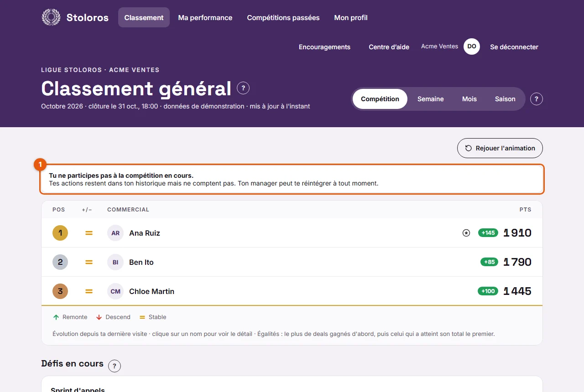Open Ben Ito's ranking details
Viewport: 584px width, 392px height.
(x=292, y=262)
